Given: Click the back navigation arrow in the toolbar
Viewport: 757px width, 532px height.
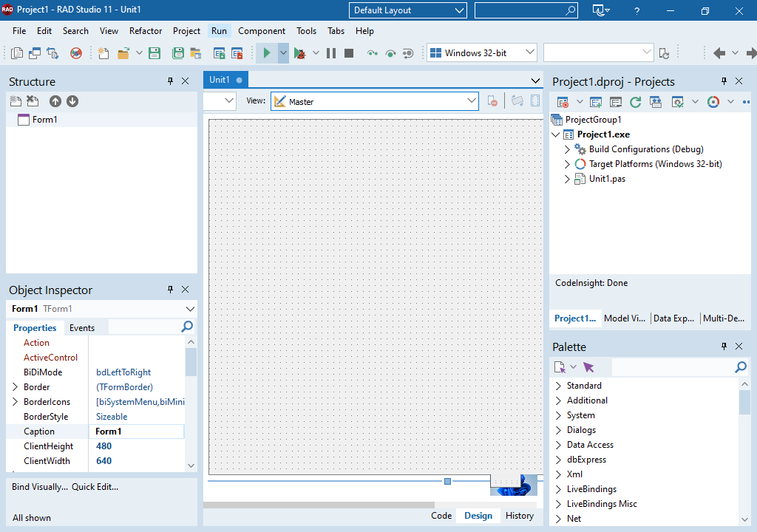Looking at the screenshot, I should 719,53.
